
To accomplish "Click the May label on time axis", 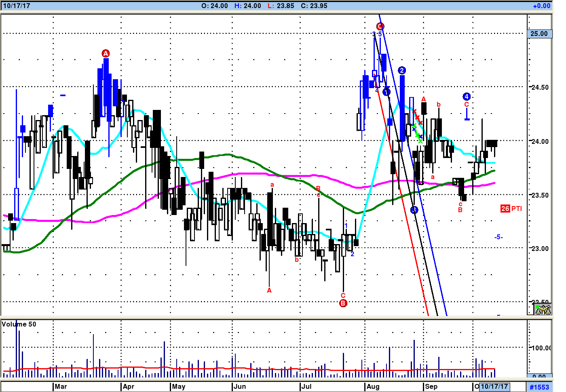I will click(178, 386).
